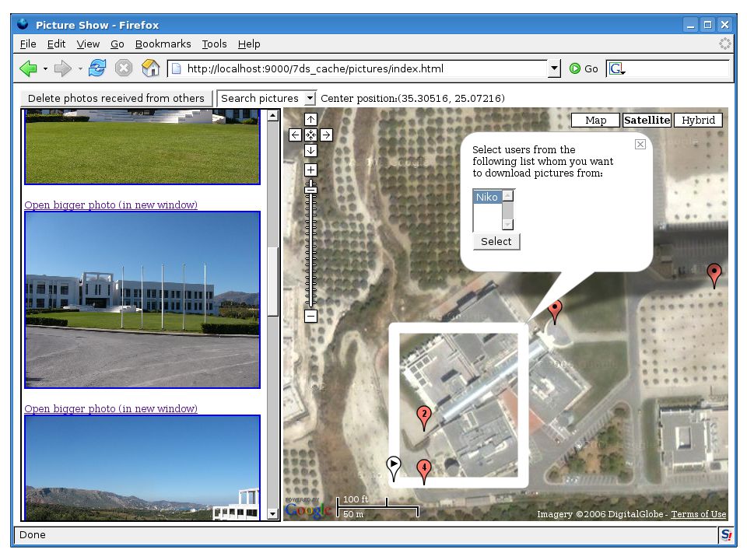Open bigger photo link above building photo
747x560 pixels.
pos(111,205)
